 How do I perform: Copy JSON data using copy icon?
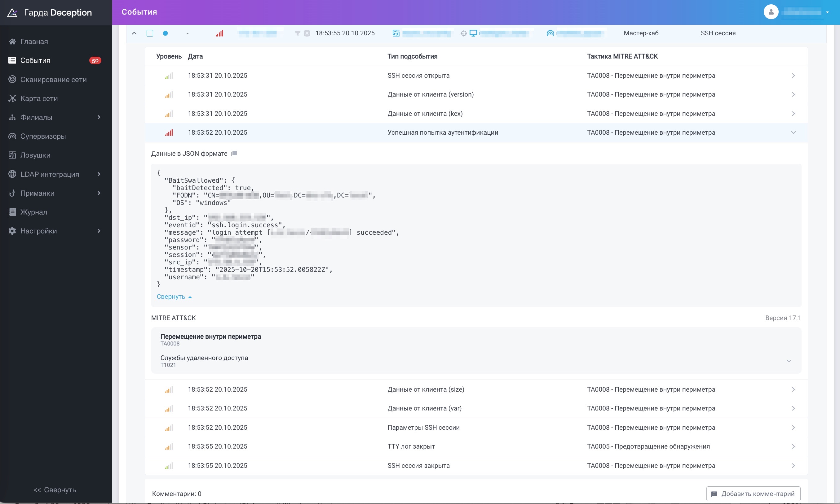[234, 154]
